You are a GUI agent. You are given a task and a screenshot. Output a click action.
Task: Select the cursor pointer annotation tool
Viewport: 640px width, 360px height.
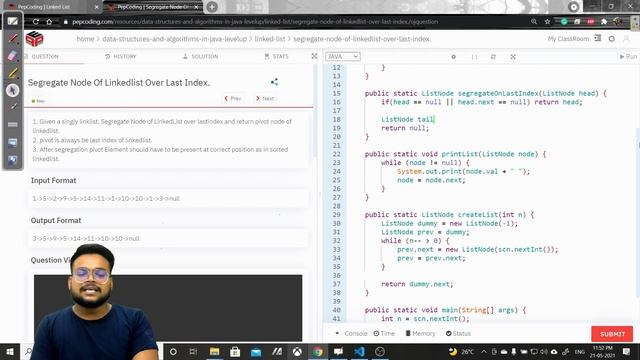click(13, 90)
